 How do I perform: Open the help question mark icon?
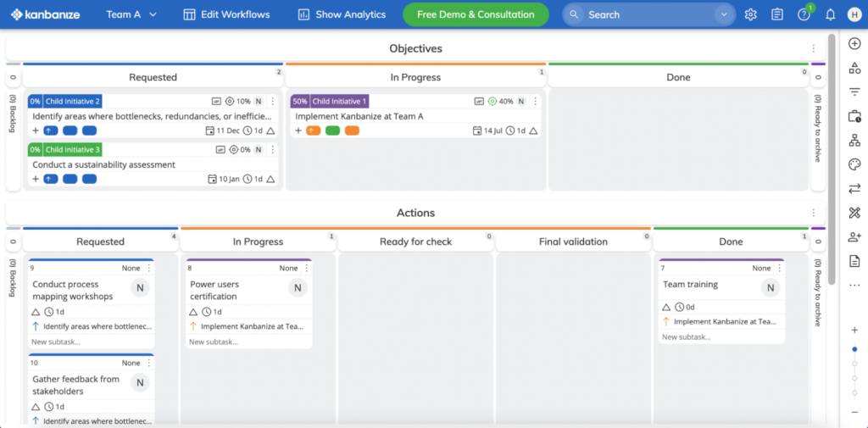click(804, 15)
